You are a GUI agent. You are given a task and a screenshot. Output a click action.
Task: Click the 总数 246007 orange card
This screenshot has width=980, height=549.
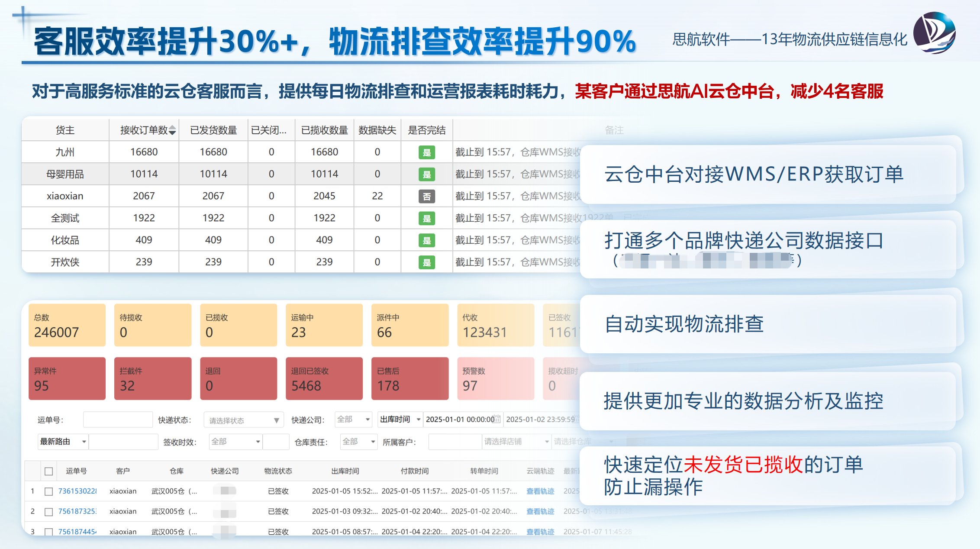pyautogui.click(x=67, y=325)
